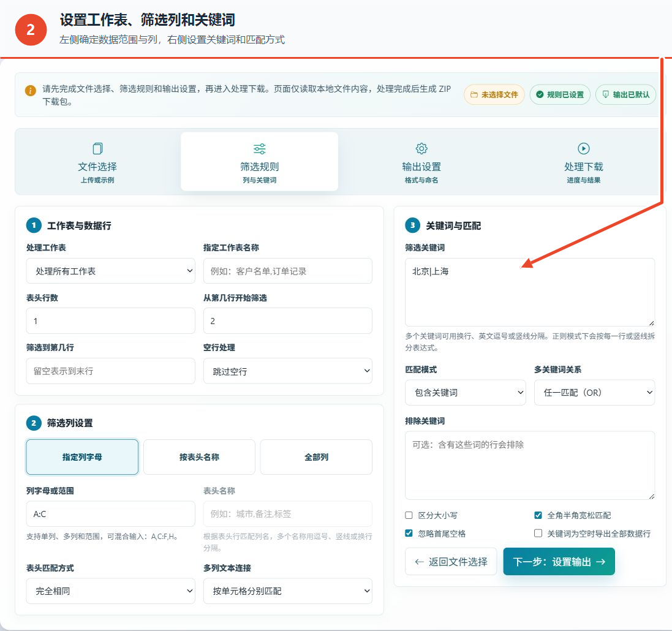Select the 按表头名称 option
672x631 pixels.
pyautogui.click(x=199, y=457)
